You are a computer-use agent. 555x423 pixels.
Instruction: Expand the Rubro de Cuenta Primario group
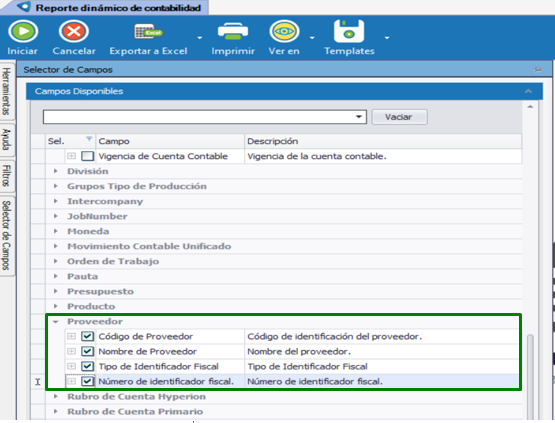56,411
